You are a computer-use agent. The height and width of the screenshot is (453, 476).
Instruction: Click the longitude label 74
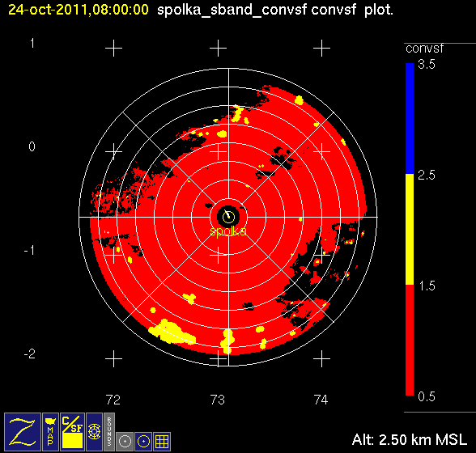coord(321,400)
